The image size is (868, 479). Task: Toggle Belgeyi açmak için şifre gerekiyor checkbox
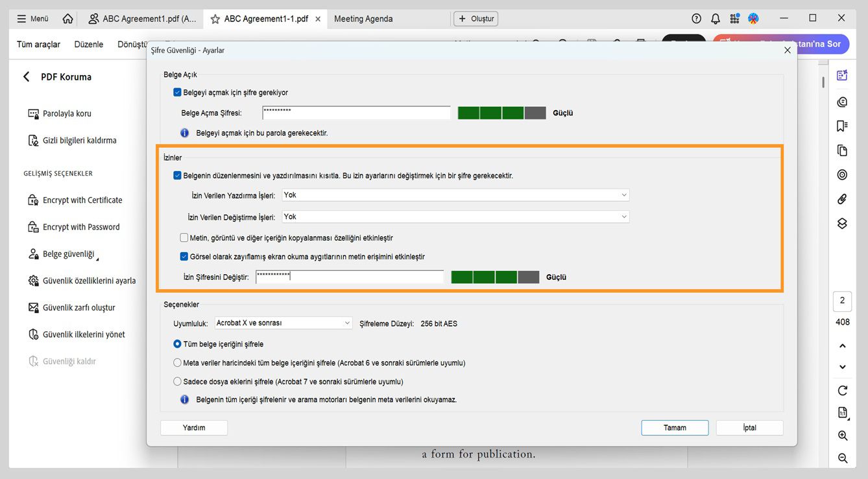[177, 93]
